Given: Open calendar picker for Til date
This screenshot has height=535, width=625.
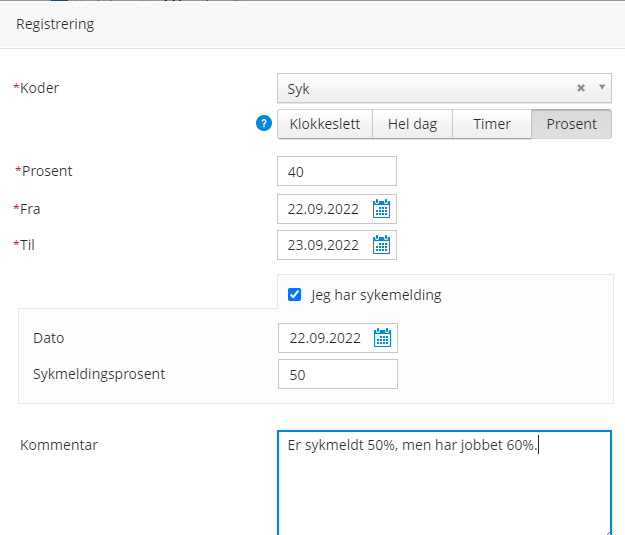Looking at the screenshot, I should pos(381,245).
